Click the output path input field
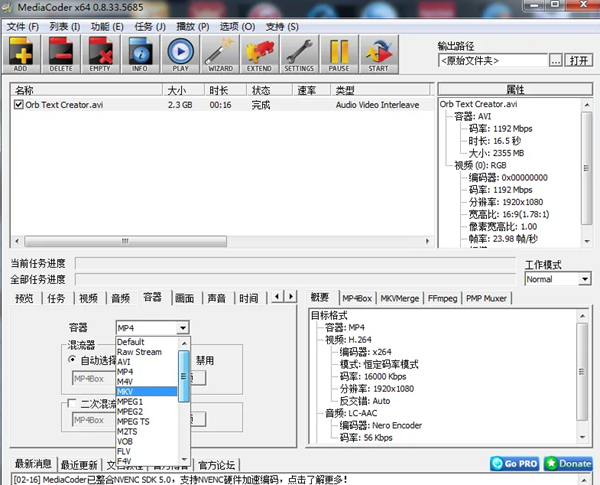Screen dimensions: 600x485 pyautogui.click(x=492, y=60)
